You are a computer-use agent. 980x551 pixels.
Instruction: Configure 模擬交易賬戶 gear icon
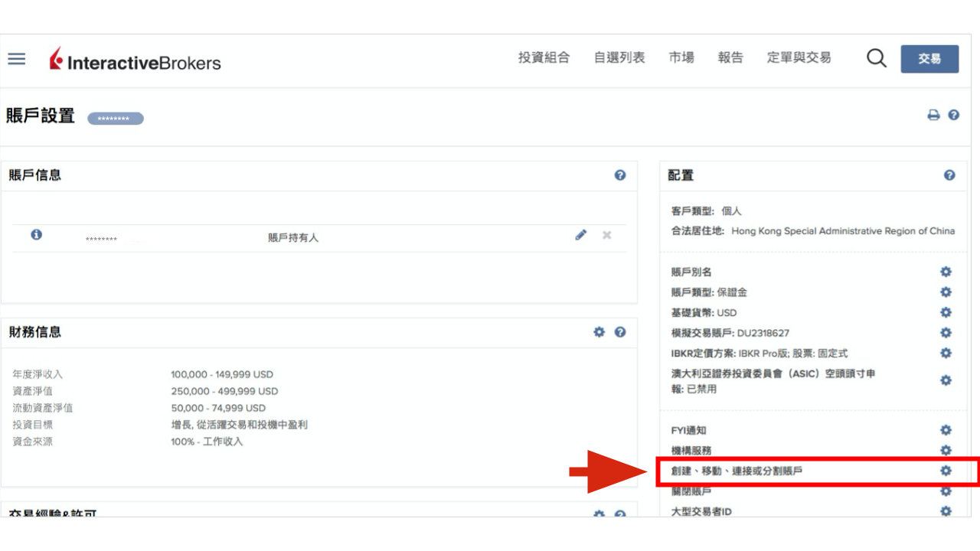(946, 333)
